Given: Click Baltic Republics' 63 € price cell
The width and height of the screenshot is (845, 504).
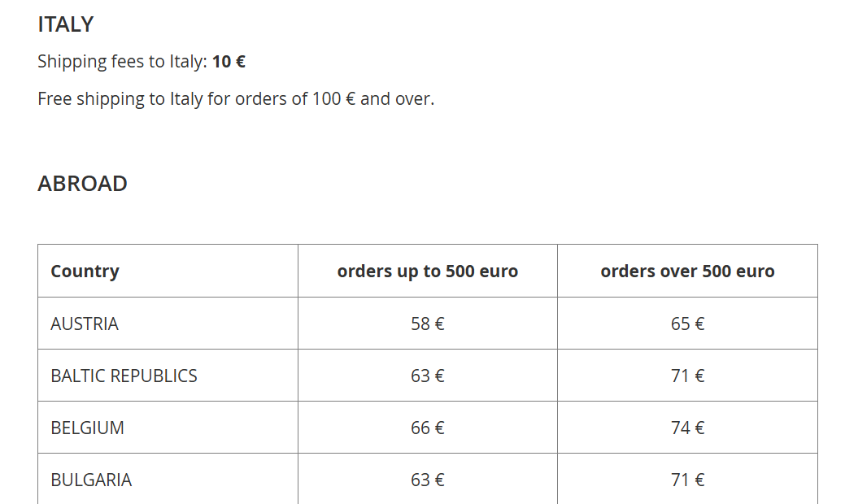Looking at the screenshot, I should tap(428, 376).
